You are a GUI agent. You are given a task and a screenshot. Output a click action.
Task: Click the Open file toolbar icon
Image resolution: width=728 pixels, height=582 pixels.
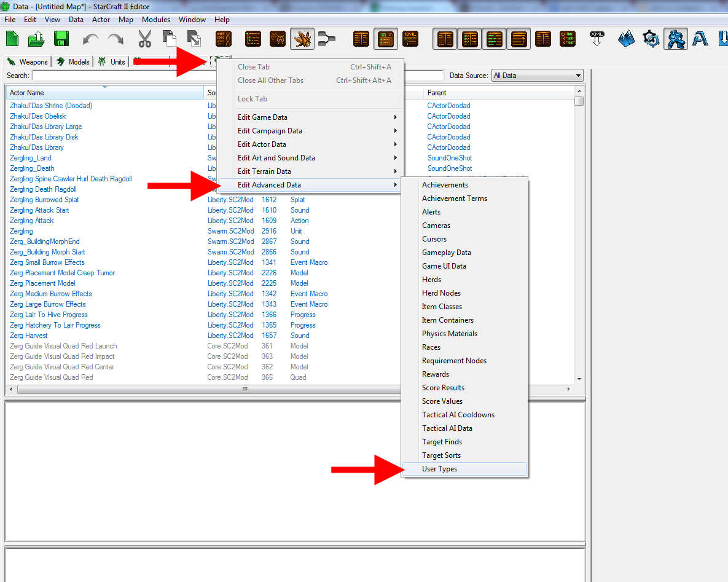click(x=36, y=39)
